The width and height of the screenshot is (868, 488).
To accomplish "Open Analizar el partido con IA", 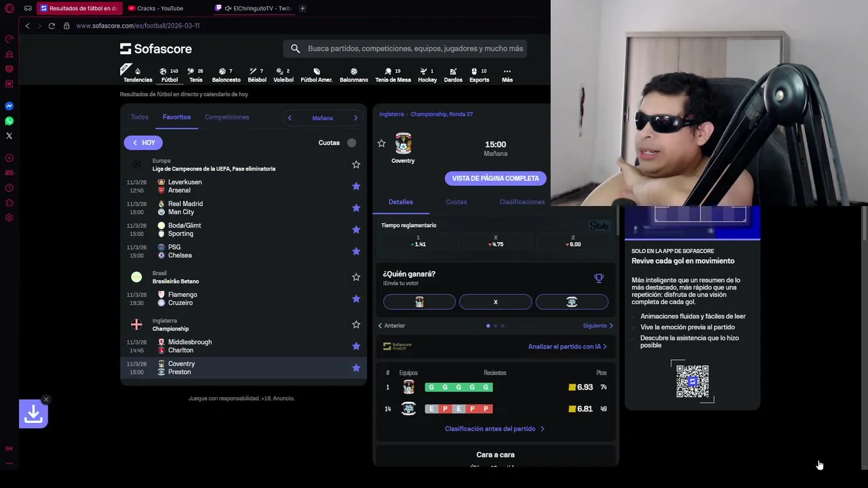I will click(x=567, y=347).
